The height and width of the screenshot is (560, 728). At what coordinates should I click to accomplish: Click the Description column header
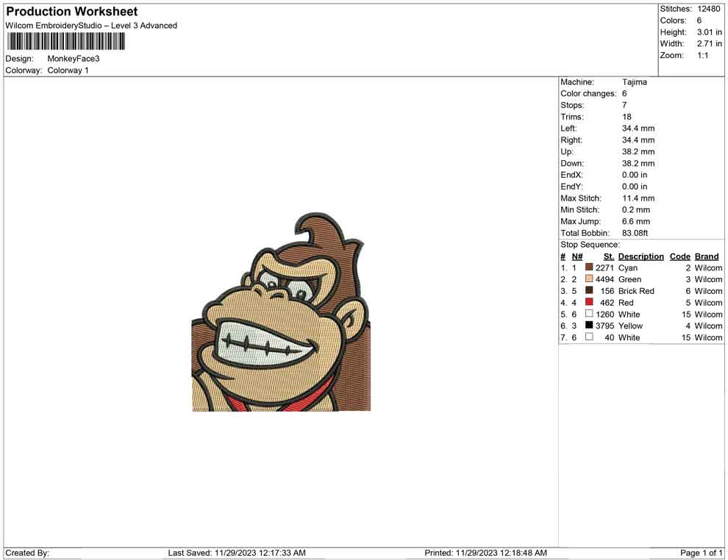(x=641, y=256)
